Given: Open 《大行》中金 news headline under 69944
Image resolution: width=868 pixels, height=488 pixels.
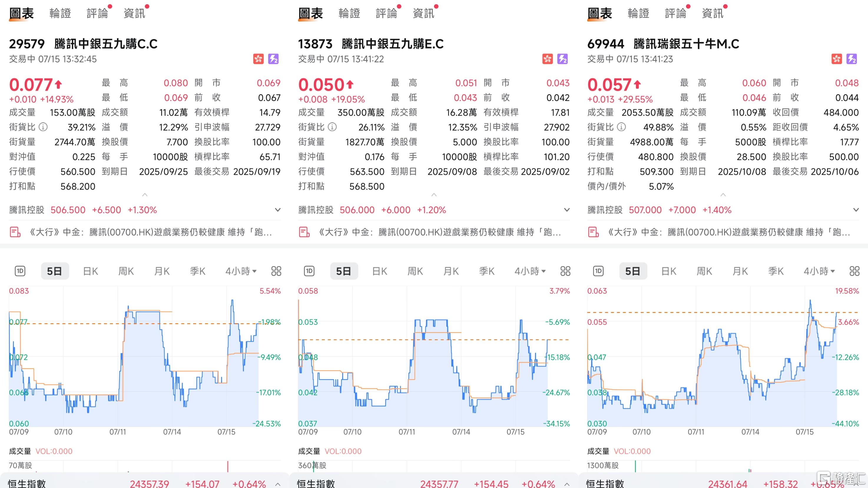Looking at the screenshot, I should 728,233.
